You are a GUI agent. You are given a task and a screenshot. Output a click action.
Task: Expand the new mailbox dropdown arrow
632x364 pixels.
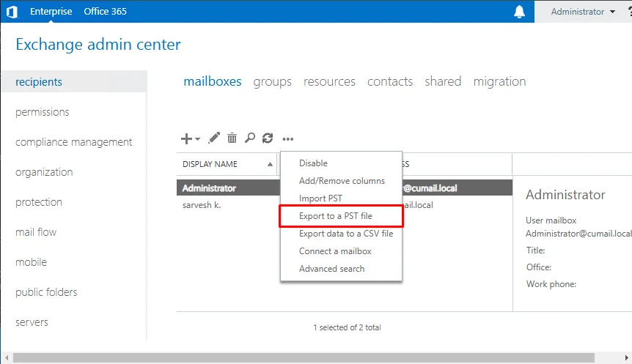pyautogui.click(x=197, y=139)
